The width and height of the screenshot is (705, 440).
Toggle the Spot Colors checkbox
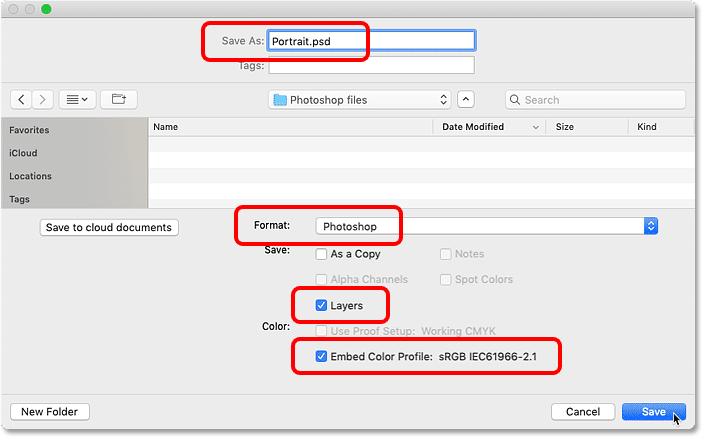click(445, 280)
